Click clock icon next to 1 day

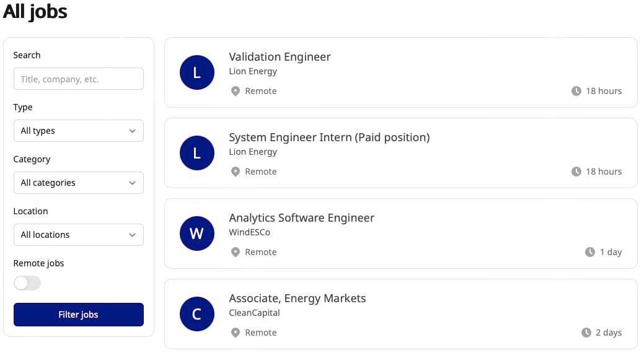[x=590, y=252]
